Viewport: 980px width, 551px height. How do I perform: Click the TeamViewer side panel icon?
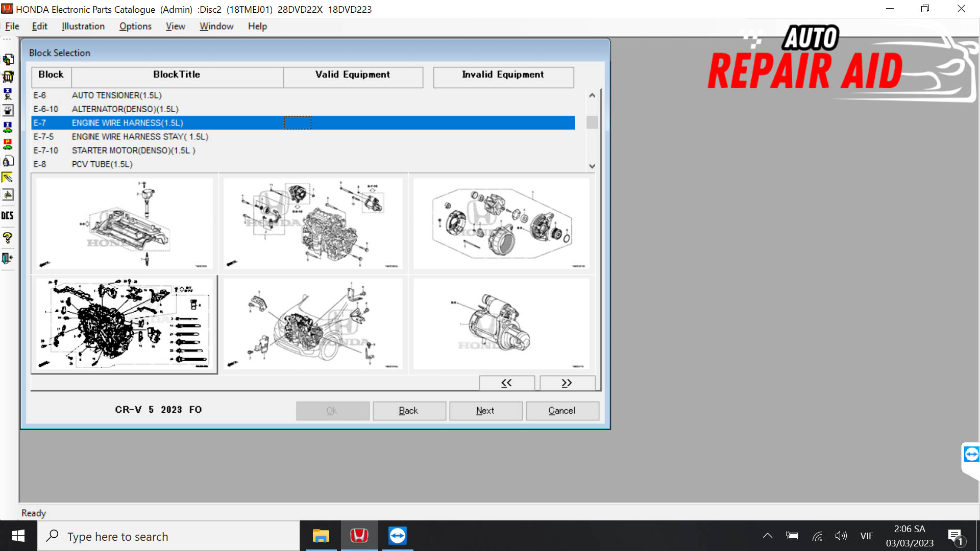tap(971, 454)
